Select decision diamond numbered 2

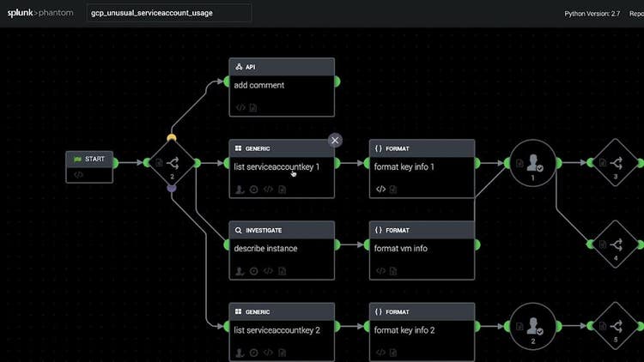click(x=172, y=163)
